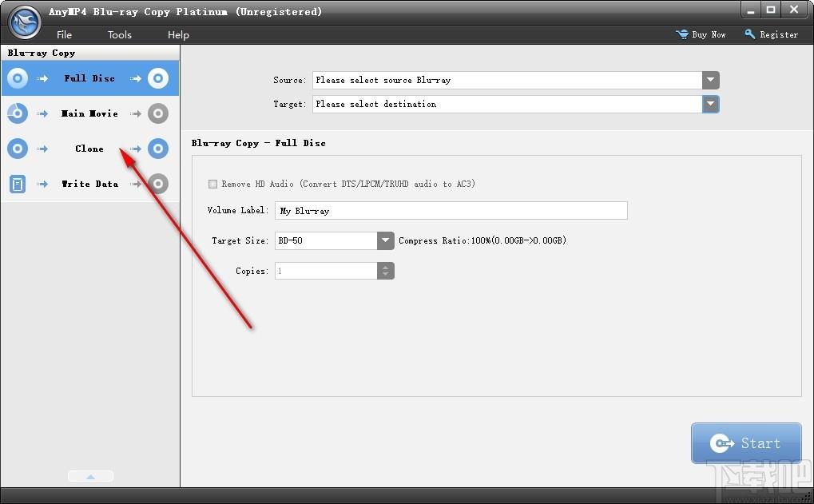Open the Target destination dropdown
The height and width of the screenshot is (504, 814).
tap(711, 104)
